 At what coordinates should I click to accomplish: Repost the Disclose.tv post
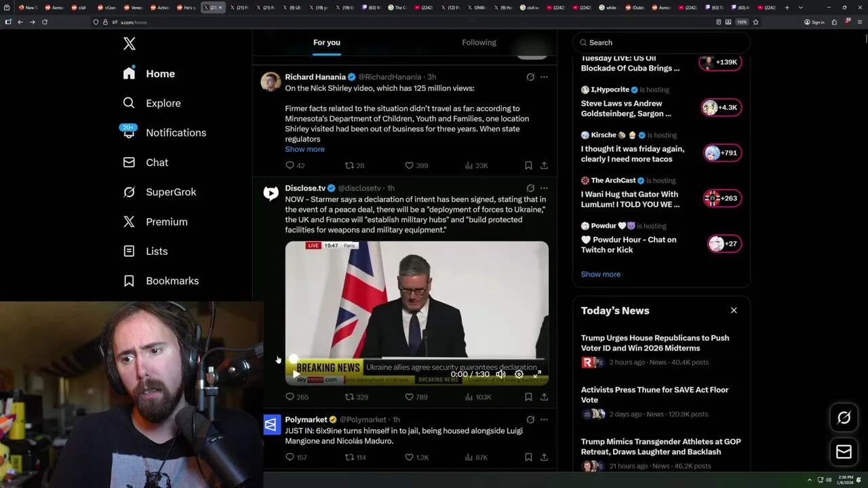(x=356, y=397)
